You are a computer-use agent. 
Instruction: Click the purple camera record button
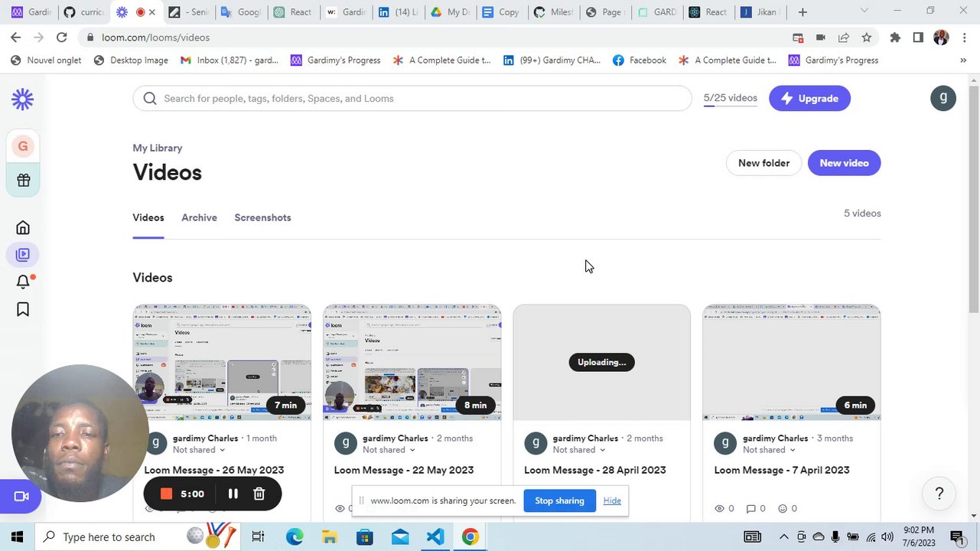click(21, 497)
